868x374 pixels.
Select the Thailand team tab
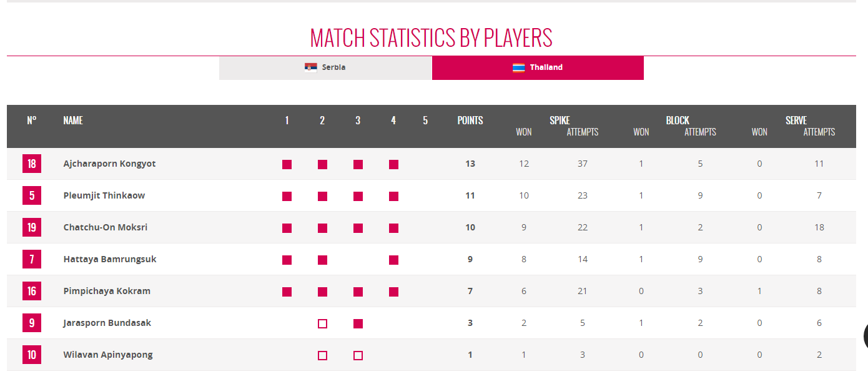point(538,67)
